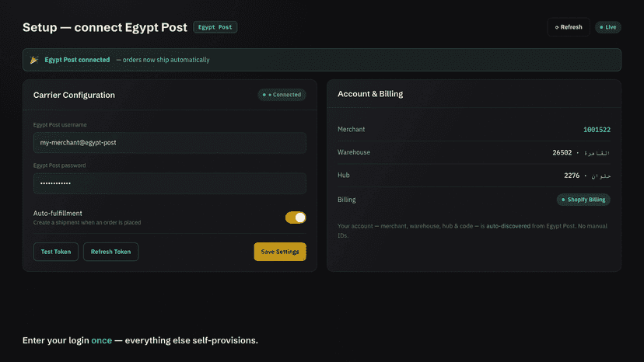The height and width of the screenshot is (362, 644).
Task: Click the Refresh button
Action: click(569, 27)
